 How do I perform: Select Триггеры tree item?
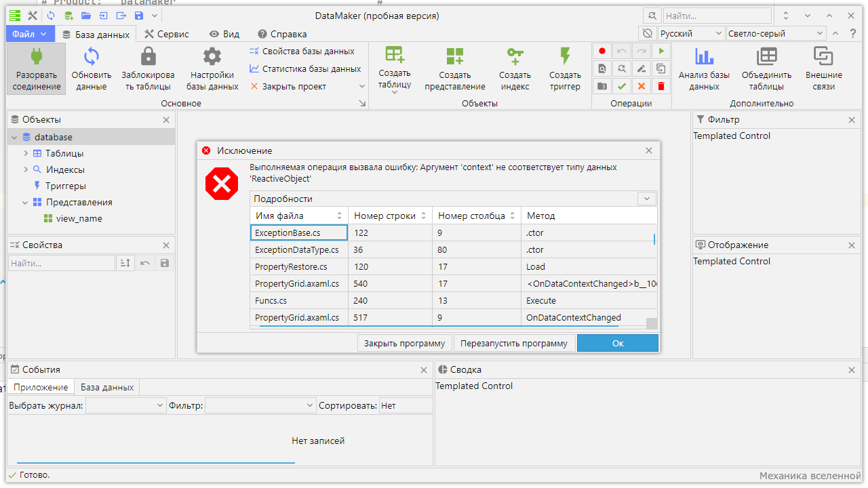tap(66, 186)
